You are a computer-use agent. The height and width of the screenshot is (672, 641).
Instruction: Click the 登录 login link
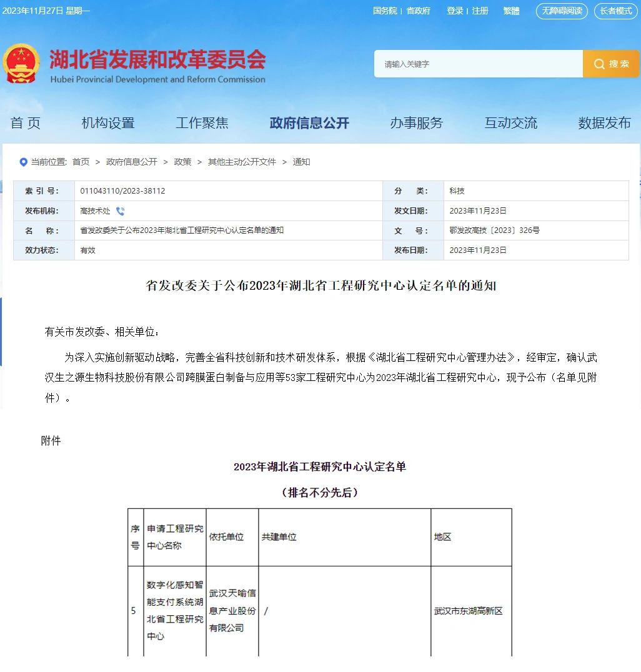pos(455,11)
